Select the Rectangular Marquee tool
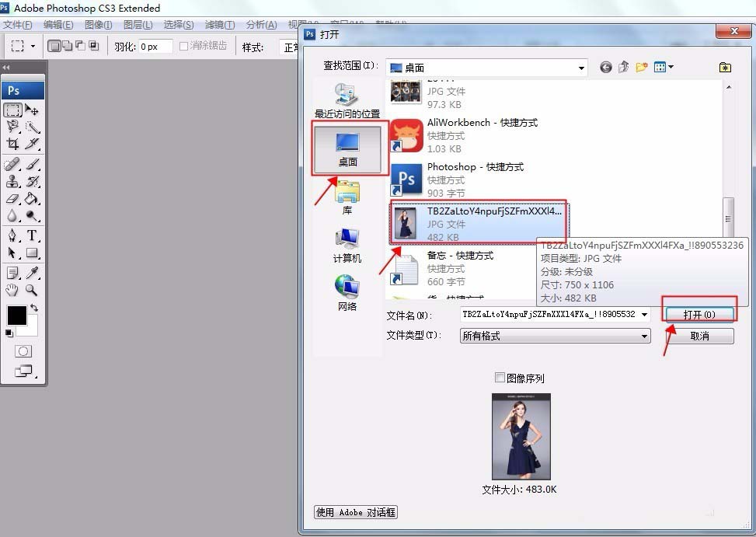The image size is (756, 537). [x=12, y=110]
